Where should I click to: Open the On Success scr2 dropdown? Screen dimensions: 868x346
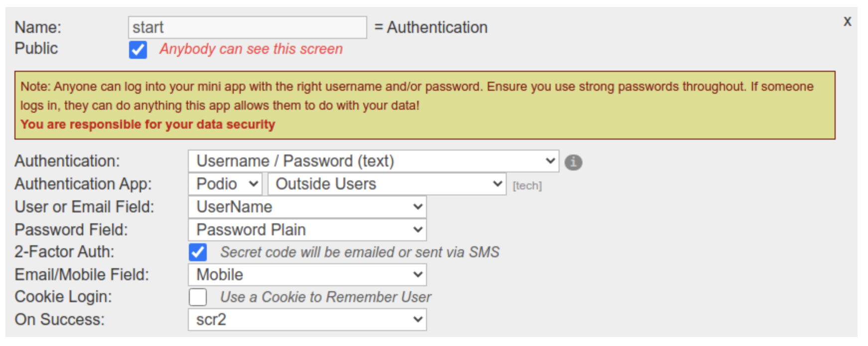click(307, 320)
